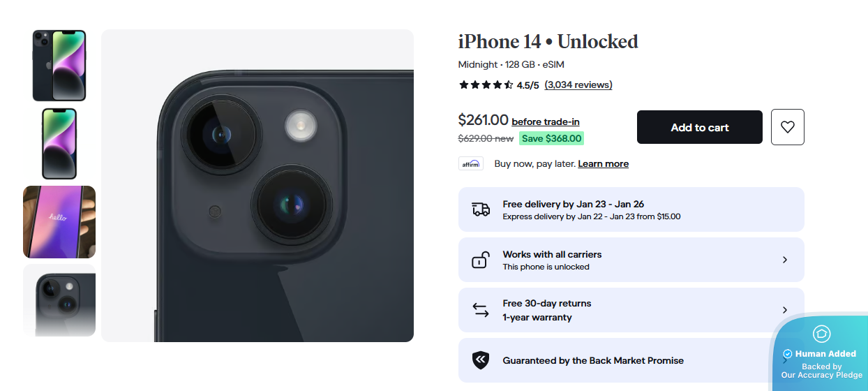Click the delivery truck icon
The height and width of the screenshot is (391, 868).
481,209
